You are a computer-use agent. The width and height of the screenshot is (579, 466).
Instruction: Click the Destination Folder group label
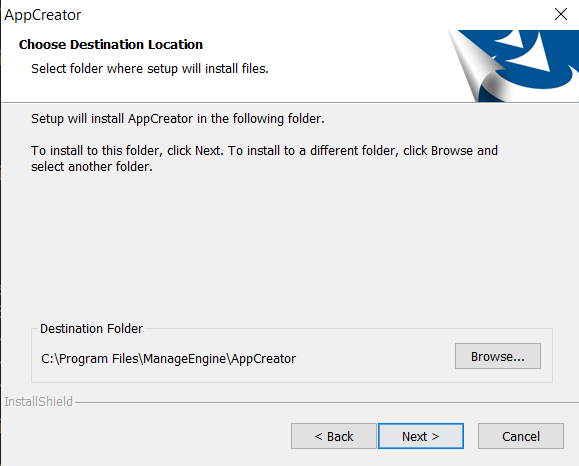click(x=91, y=328)
